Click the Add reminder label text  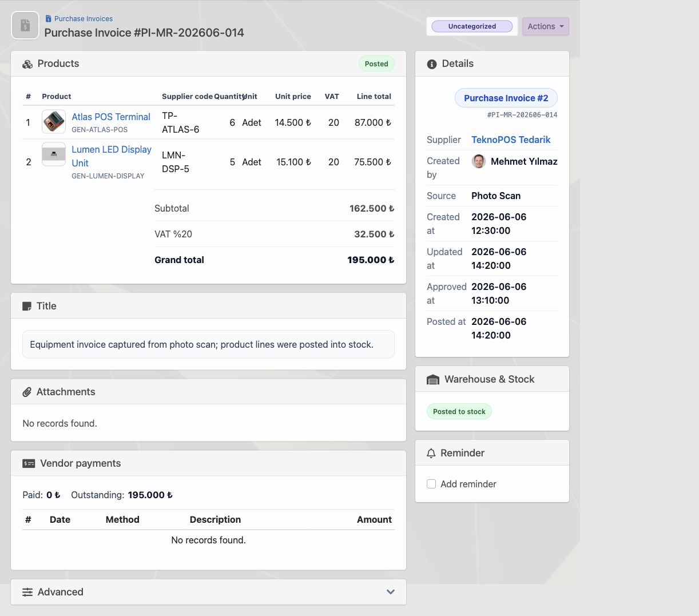point(468,484)
